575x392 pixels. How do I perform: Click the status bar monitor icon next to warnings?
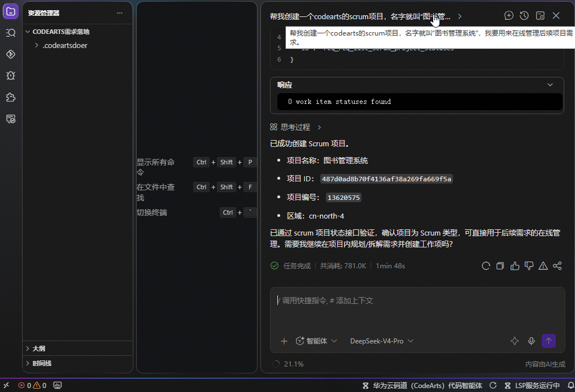[x=58, y=385]
